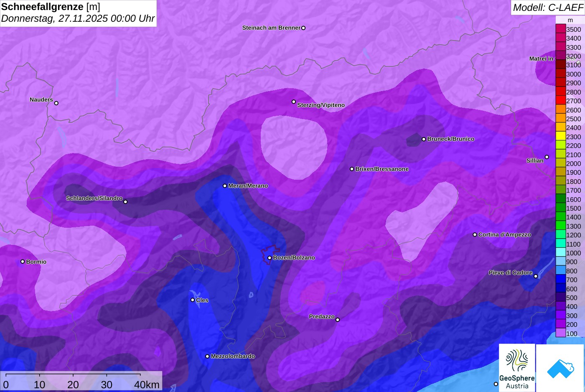Select the scale bar 40km label
This screenshot has width=585, height=392.
147,385
